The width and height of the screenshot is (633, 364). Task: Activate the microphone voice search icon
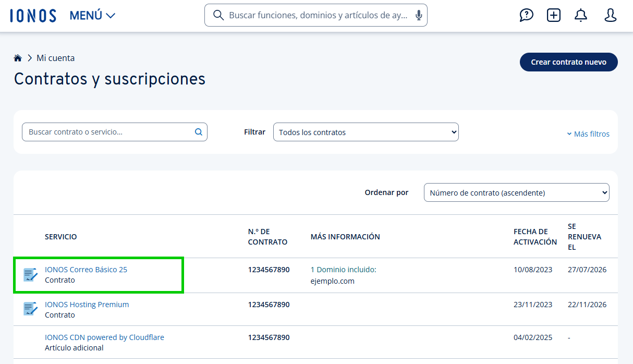(x=419, y=16)
